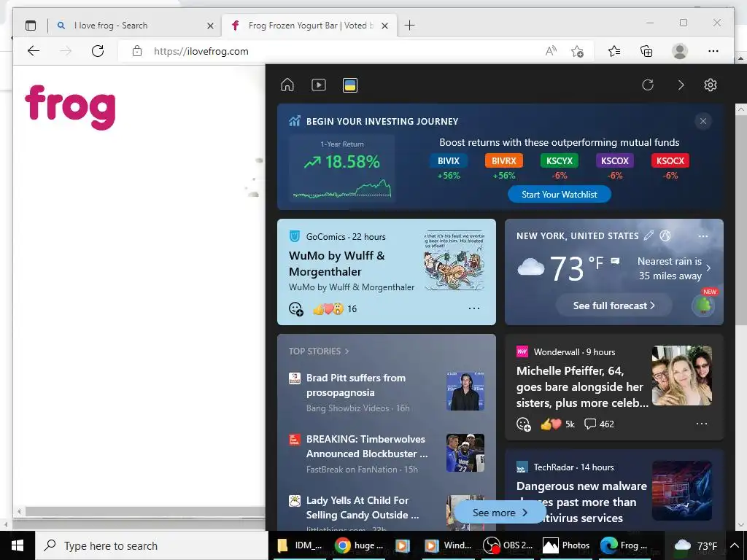Image resolution: width=747 pixels, height=560 pixels.
Task: Switch to Chrome huge taskbar item
Action: click(x=360, y=545)
